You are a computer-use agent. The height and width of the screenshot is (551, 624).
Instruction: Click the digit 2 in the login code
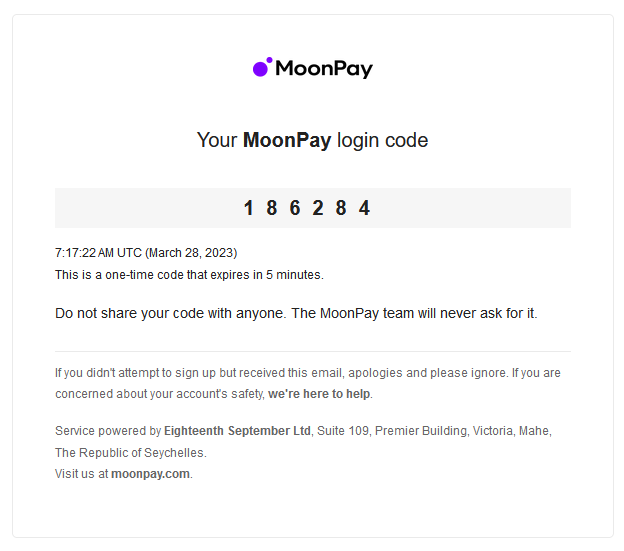(318, 208)
